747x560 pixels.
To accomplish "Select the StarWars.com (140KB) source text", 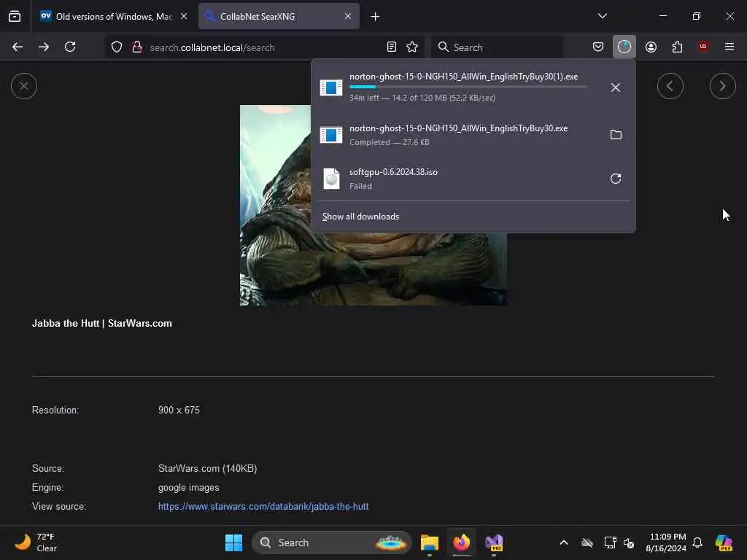I will pyautogui.click(x=208, y=469).
